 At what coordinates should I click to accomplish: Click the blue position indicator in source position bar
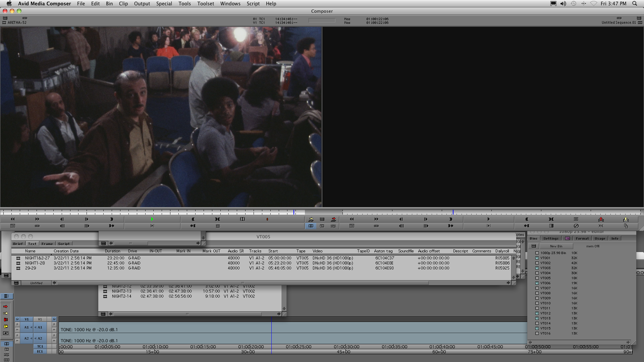click(x=294, y=212)
